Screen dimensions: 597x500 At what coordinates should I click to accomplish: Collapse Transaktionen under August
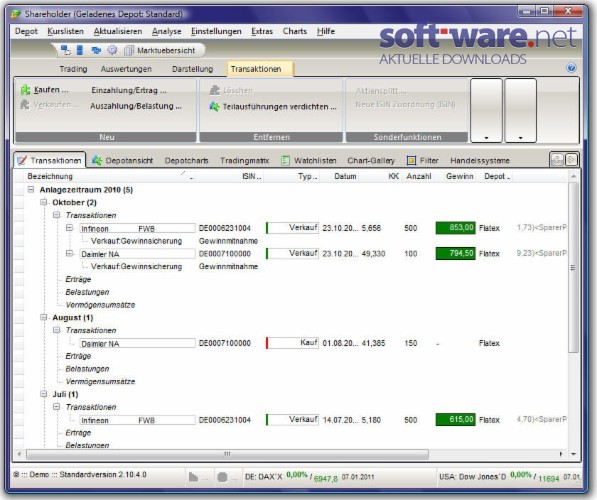(x=57, y=330)
